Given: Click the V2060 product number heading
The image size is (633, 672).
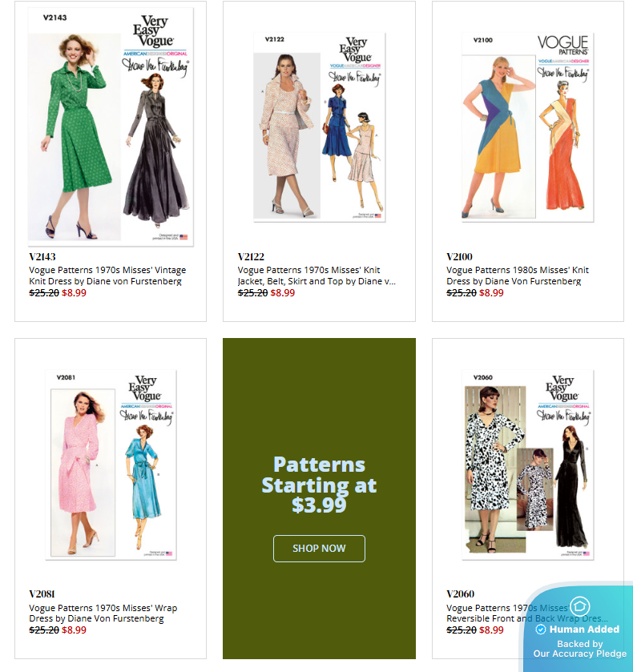Looking at the screenshot, I should pos(460,594).
